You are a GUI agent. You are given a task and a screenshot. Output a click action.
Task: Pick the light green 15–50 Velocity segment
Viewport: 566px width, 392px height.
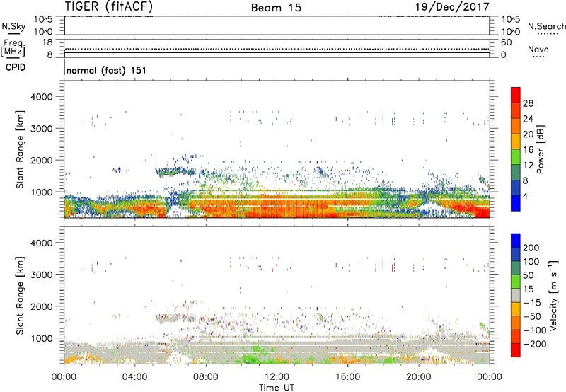(x=516, y=282)
